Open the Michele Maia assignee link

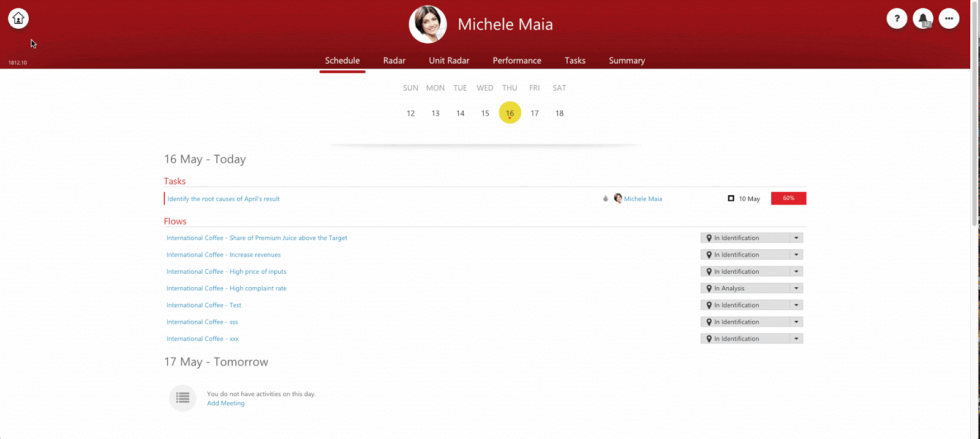pyautogui.click(x=643, y=199)
